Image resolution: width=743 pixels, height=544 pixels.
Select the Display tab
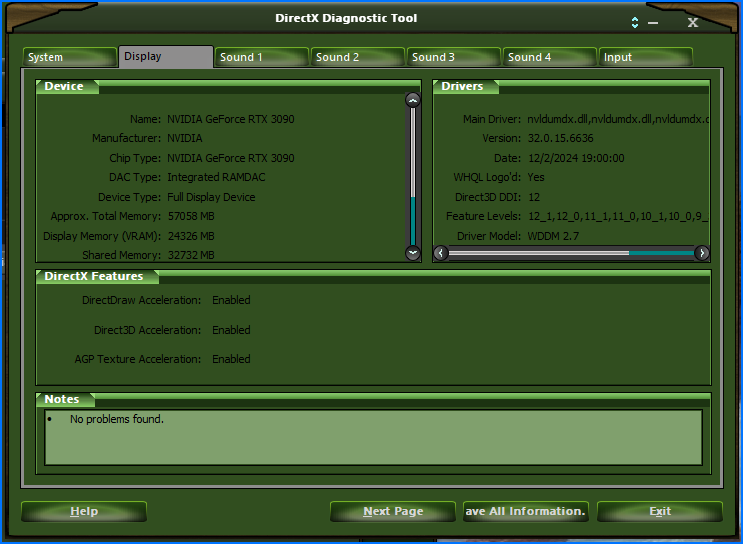pyautogui.click(x=165, y=56)
